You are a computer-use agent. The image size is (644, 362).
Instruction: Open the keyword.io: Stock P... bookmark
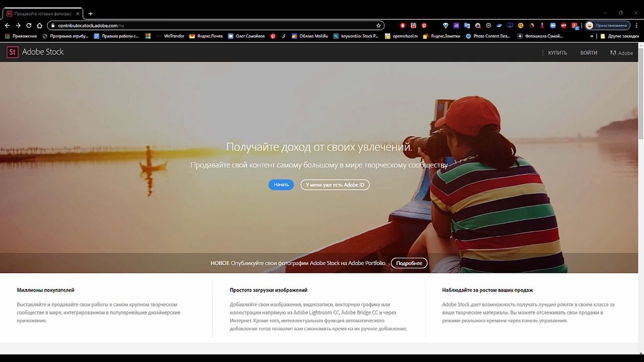(356, 36)
